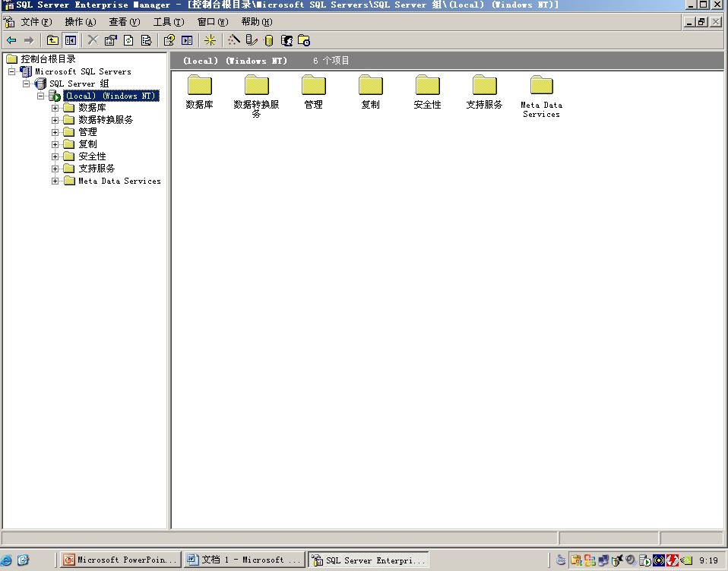Image resolution: width=728 pixels, height=571 pixels.
Task: Click the taskbar clock showing 9:19
Action: click(x=708, y=560)
